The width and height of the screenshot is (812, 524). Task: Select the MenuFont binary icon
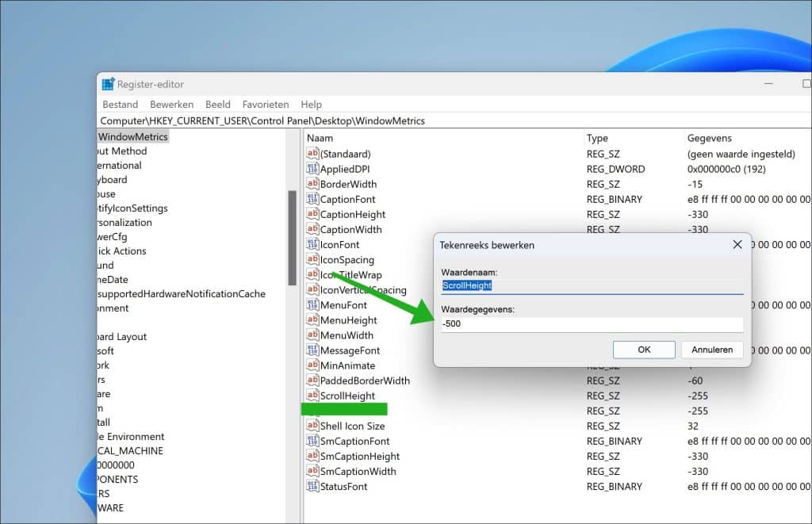312,304
